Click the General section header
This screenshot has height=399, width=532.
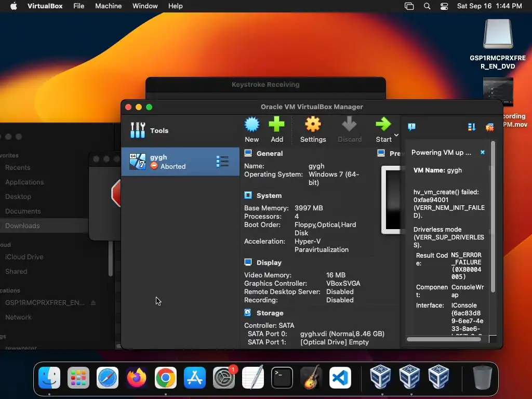pos(270,153)
